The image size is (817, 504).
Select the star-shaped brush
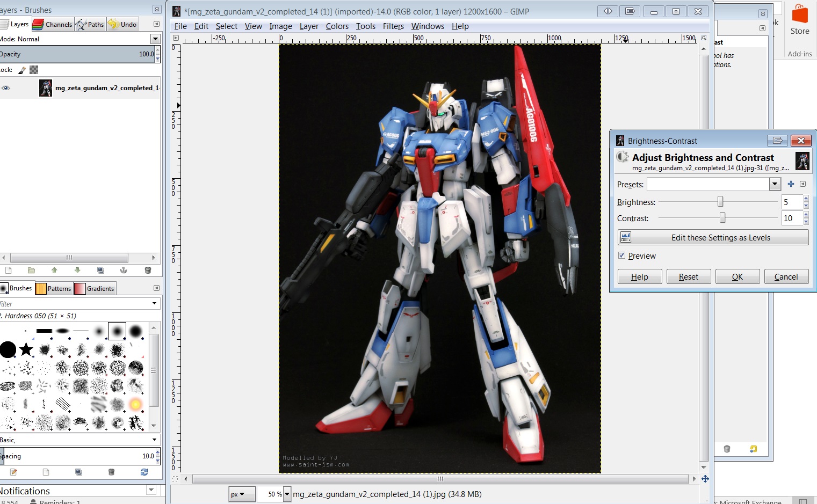click(26, 349)
